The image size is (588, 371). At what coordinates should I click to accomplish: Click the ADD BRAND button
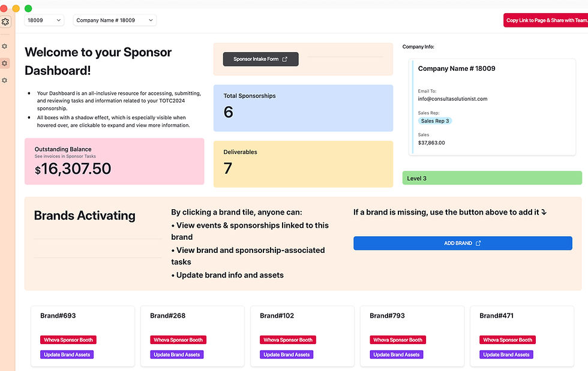[463, 243]
